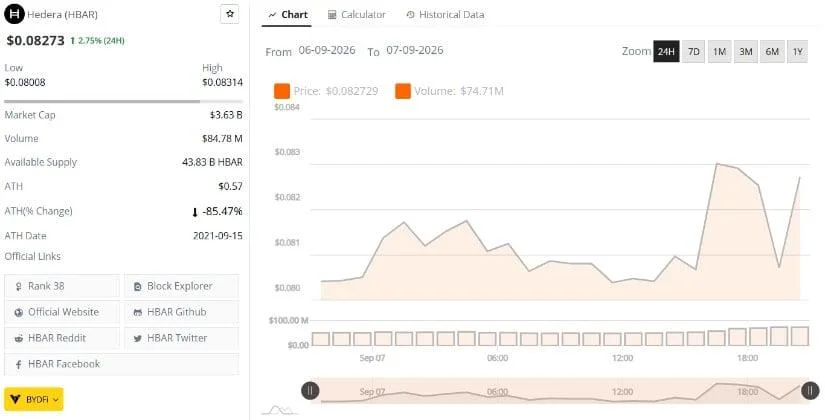
Task: Click the Rank trophy icon
Action: (x=19, y=286)
